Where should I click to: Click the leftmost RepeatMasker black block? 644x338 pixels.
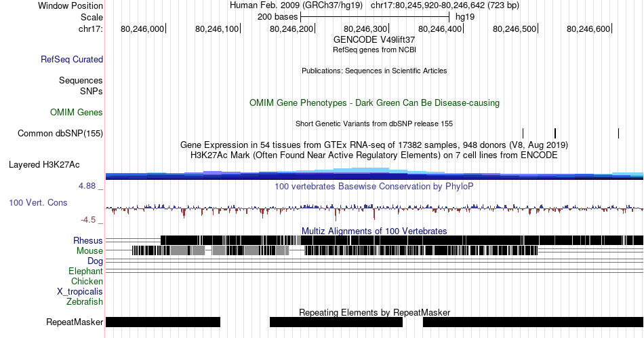(x=163, y=322)
